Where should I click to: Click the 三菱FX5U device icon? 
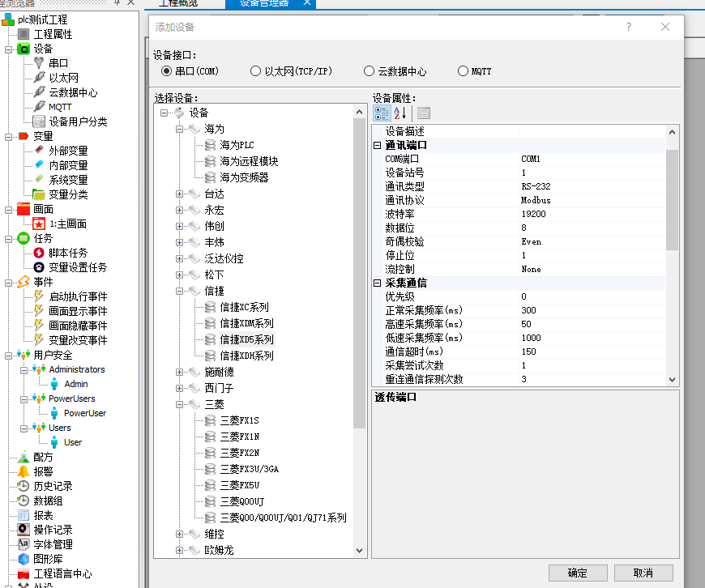click(210, 485)
